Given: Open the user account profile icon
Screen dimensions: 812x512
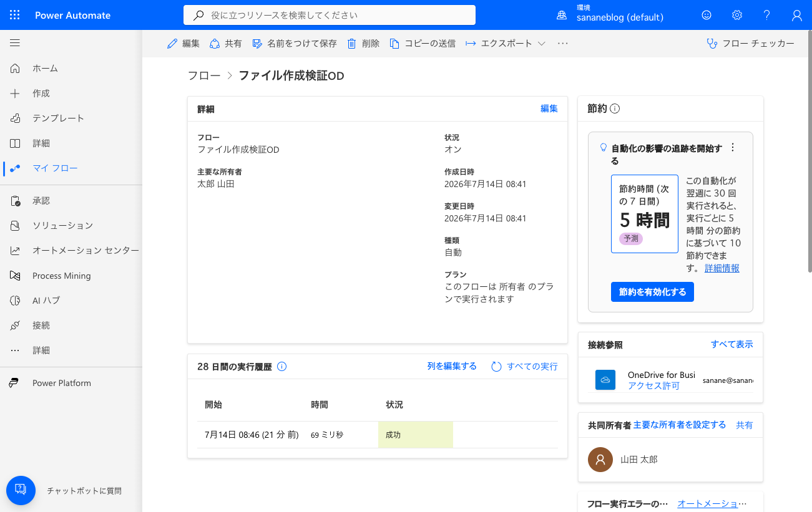Looking at the screenshot, I should click(797, 15).
